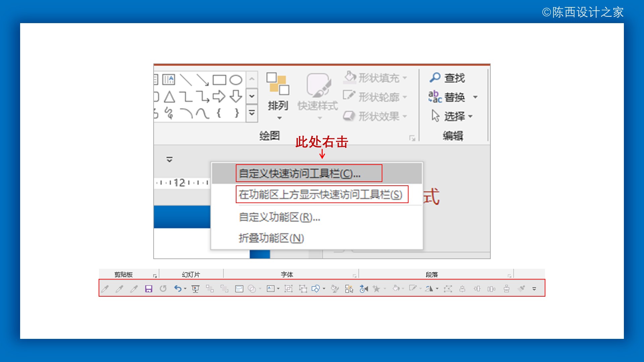Select the arc shape
Screen dimensions: 644x362
pyautogui.click(x=186, y=113)
